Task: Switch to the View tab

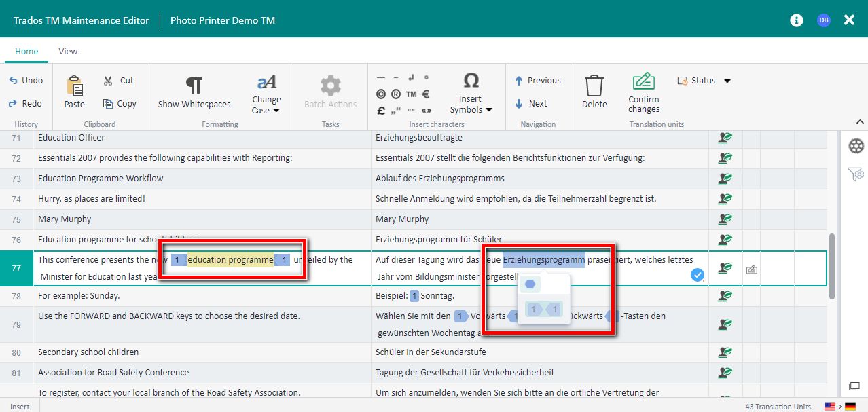Action: click(68, 51)
